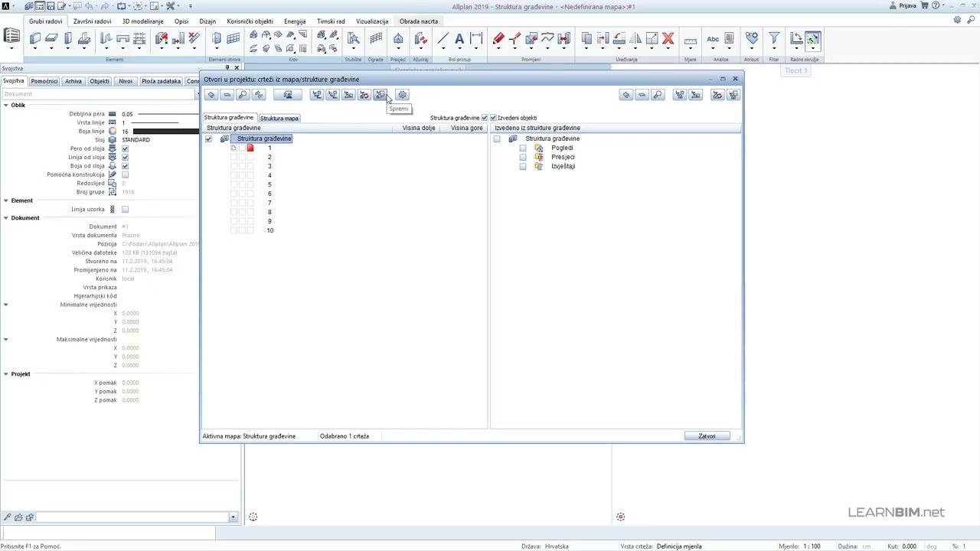Open the dropdown arrow under the Filtar icon

pyautogui.click(x=774, y=49)
